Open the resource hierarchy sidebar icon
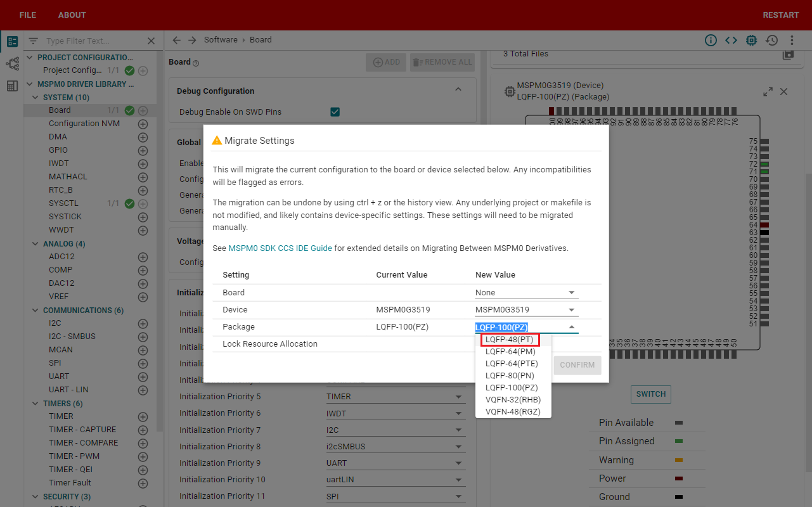 click(12, 63)
